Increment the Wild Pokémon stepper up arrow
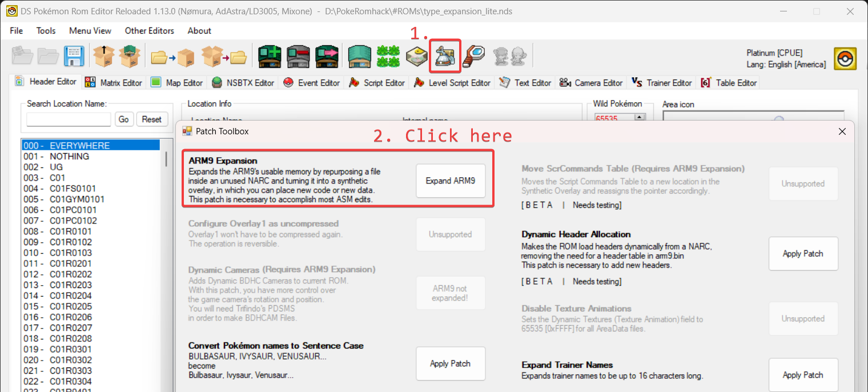This screenshot has width=868, height=392. click(x=640, y=117)
